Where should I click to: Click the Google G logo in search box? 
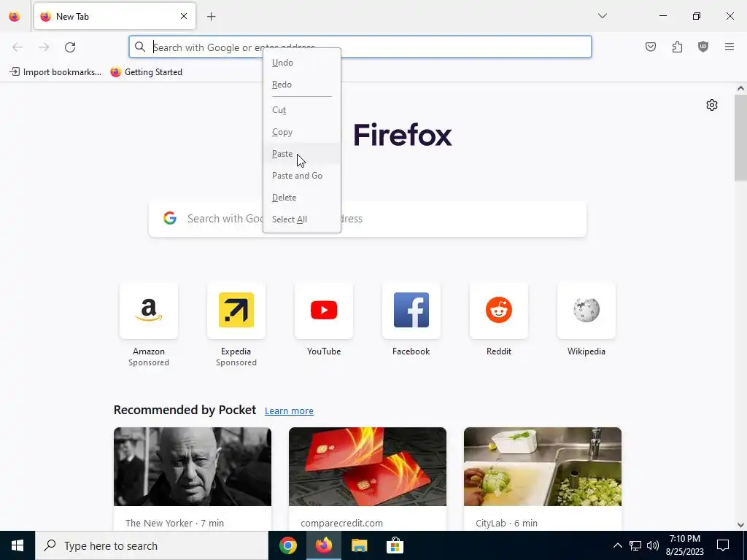(169, 219)
